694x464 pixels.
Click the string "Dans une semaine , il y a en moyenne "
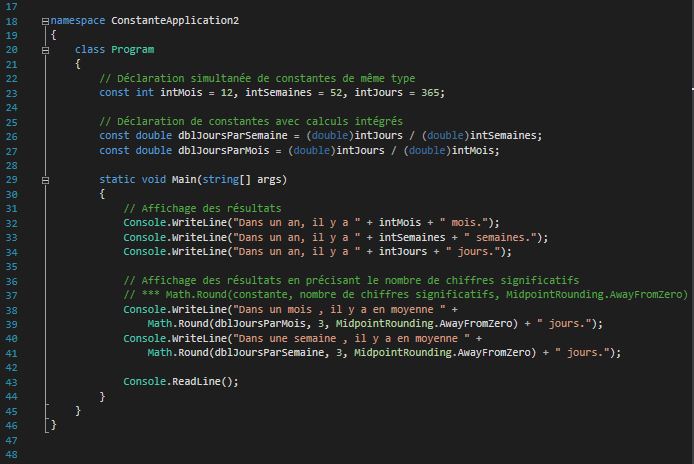(x=351, y=338)
